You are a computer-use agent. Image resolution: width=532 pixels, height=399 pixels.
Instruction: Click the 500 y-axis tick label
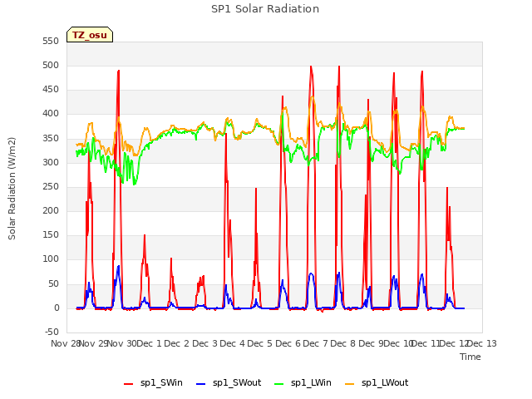pyautogui.click(x=51, y=66)
